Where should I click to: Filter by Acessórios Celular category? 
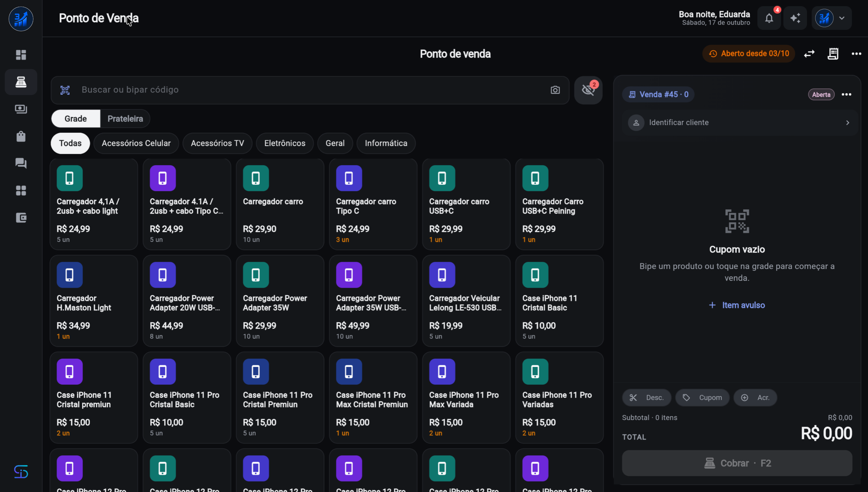(136, 143)
